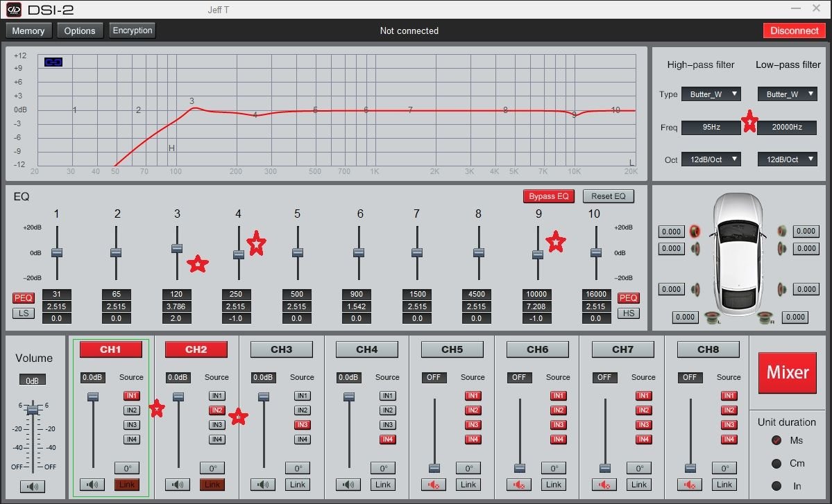Unmute channel CH5 speaker icon

[x=434, y=485]
